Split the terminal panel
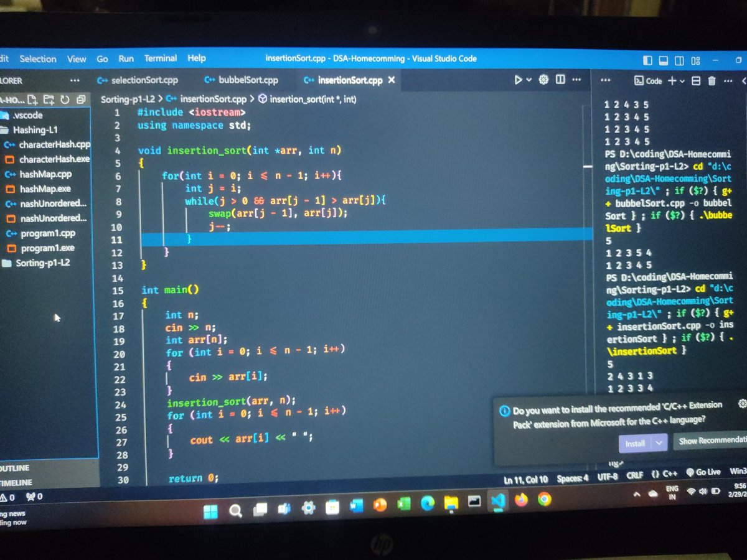 696,80
